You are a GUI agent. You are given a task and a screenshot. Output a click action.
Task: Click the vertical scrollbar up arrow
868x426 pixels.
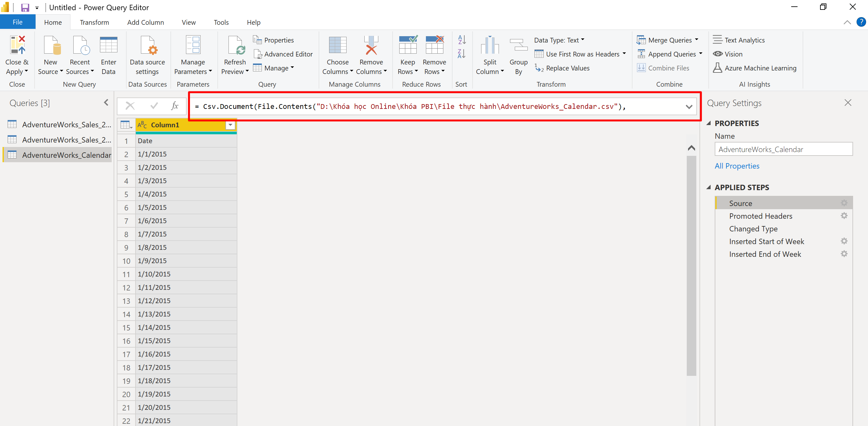[692, 148]
